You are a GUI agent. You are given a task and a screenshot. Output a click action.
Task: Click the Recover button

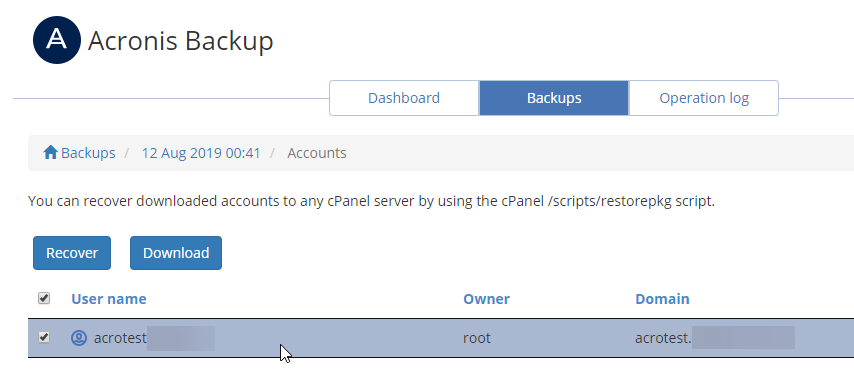click(x=72, y=253)
